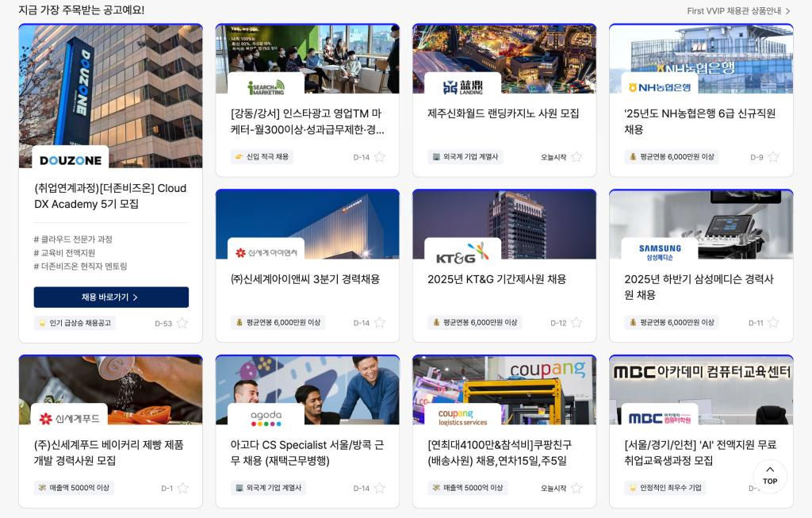
Task: Click the 인기 급상승 채용공고 tag
Action: [x=75, y=323]
